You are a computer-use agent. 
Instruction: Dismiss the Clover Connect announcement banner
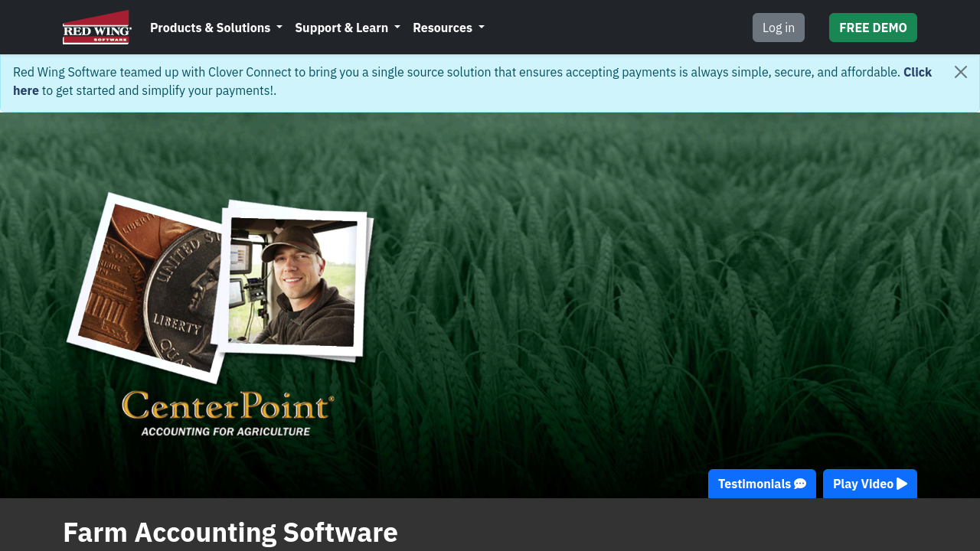(961, 72)
